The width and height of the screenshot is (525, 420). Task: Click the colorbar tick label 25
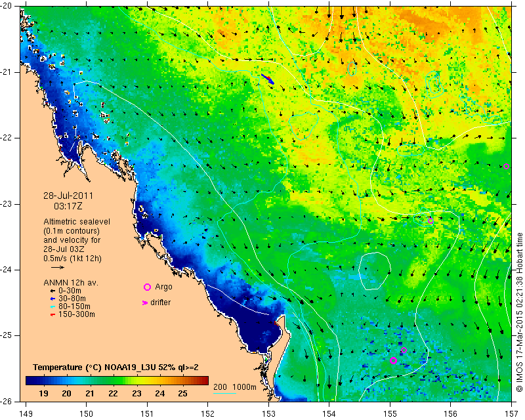182,393
